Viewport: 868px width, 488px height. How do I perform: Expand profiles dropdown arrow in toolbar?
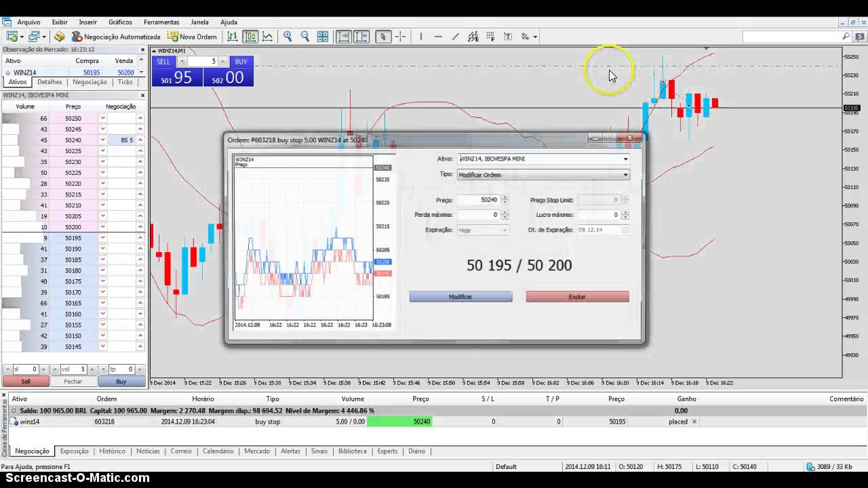point(45,37)
